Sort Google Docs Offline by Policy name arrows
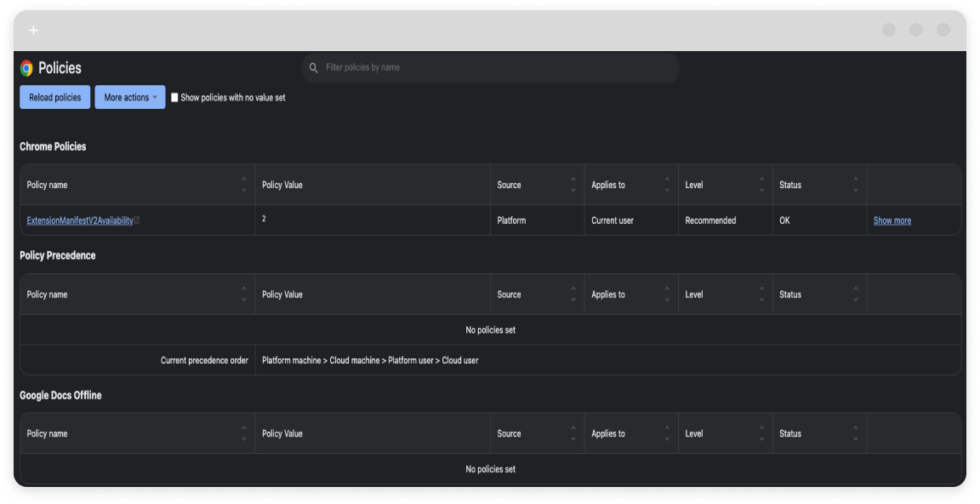980x504 pixels. [244, 433]
